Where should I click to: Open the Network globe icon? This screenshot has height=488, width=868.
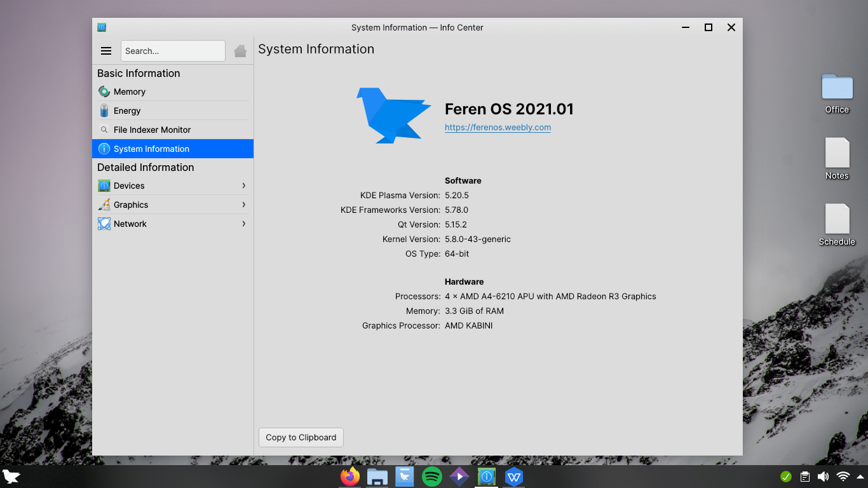coord(104,224)
